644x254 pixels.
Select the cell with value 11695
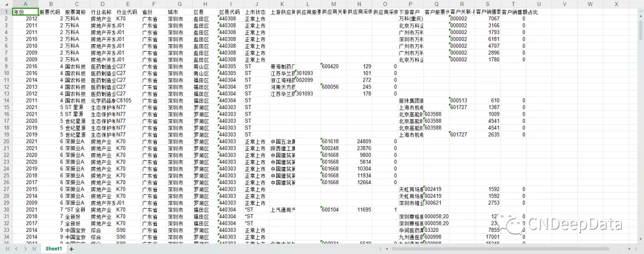coord(360,210)
